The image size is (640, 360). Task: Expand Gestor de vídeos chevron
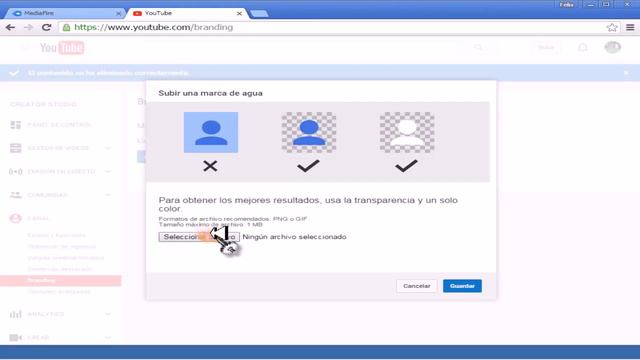[108, 148]
